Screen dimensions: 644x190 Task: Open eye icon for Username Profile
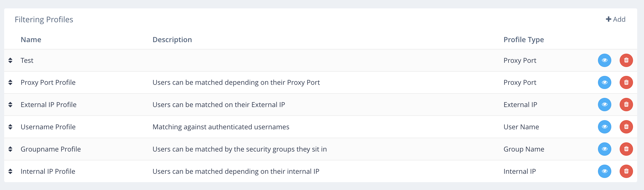(x=605, y=127)
